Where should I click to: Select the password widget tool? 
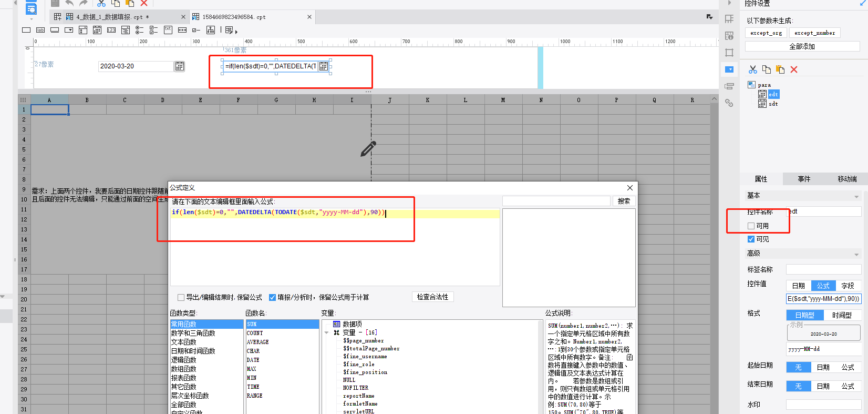182,30
